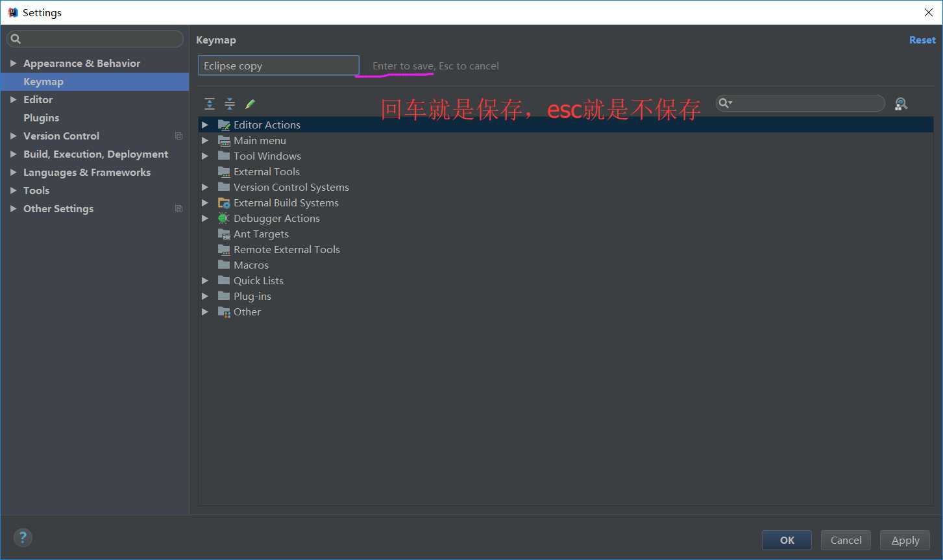The height and width of the screenshot is (560, 943).
Task: Click the Eclipse copy keymap name field
Action: pyautogui.click(x=278, y=66)
